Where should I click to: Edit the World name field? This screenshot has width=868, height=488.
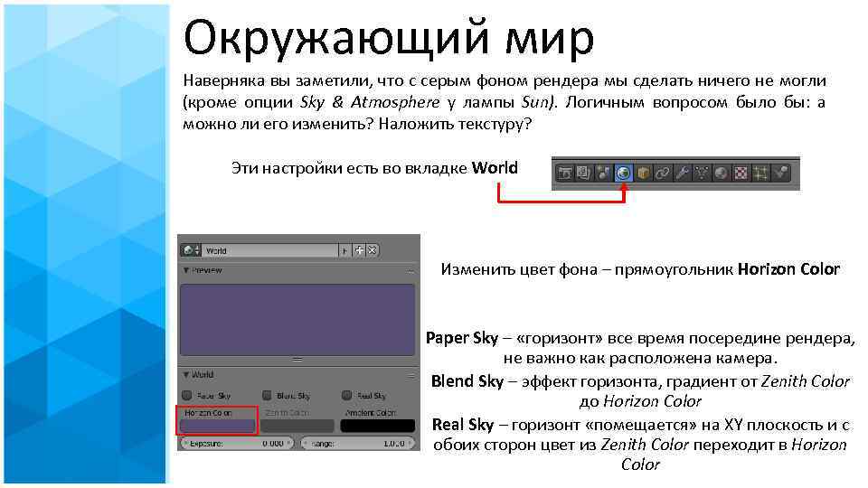(x=270, y=250)
